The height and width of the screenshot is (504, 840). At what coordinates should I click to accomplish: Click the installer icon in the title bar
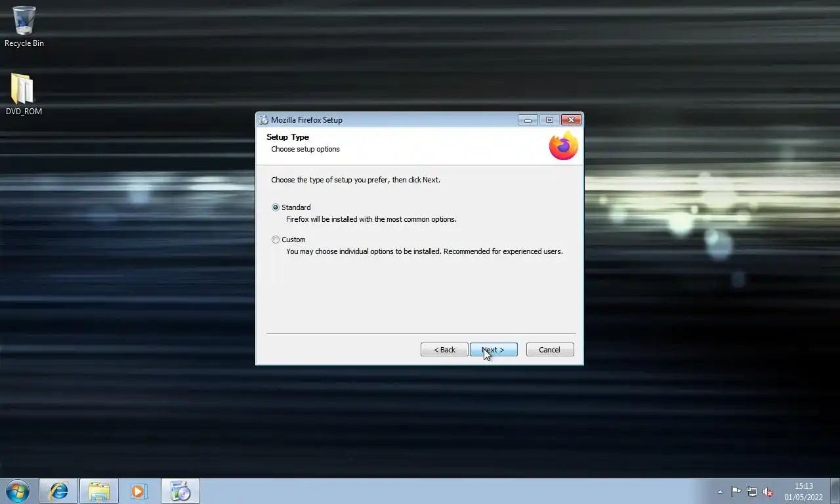coord(263,119)
